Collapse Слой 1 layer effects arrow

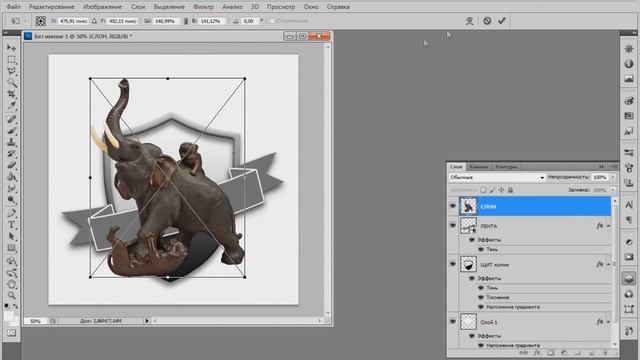[x=608, y=322]
